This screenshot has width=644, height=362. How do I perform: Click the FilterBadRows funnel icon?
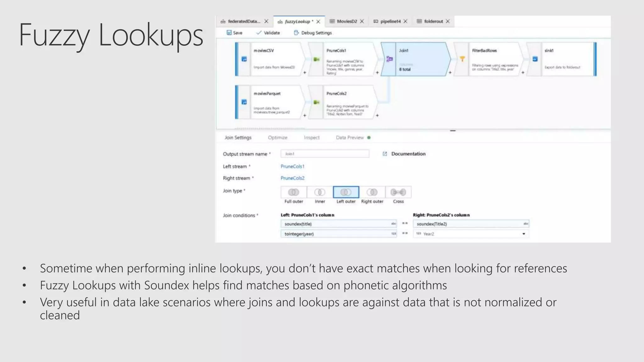click(462, 59)
